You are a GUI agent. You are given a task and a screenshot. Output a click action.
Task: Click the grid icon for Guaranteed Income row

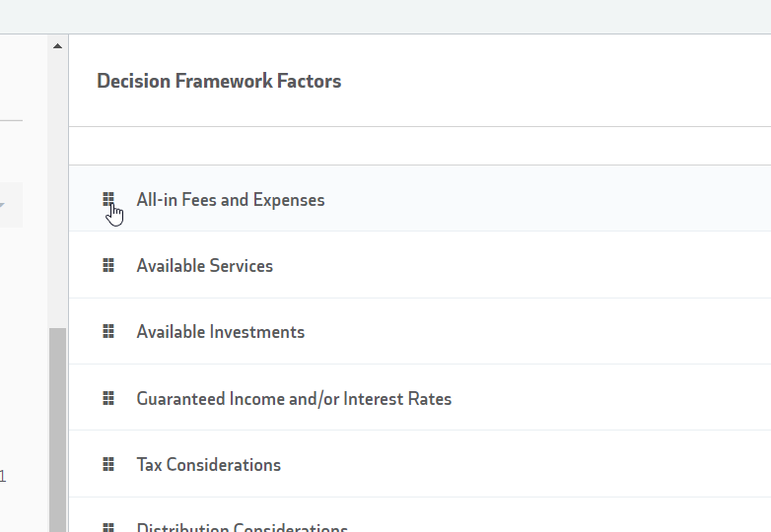tap(108, 399)
